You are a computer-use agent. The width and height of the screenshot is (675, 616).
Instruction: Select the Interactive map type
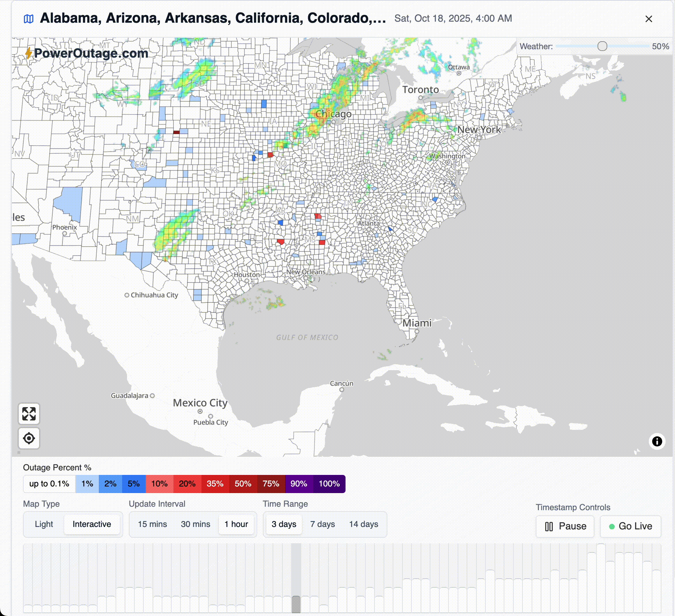click(92, 524)
